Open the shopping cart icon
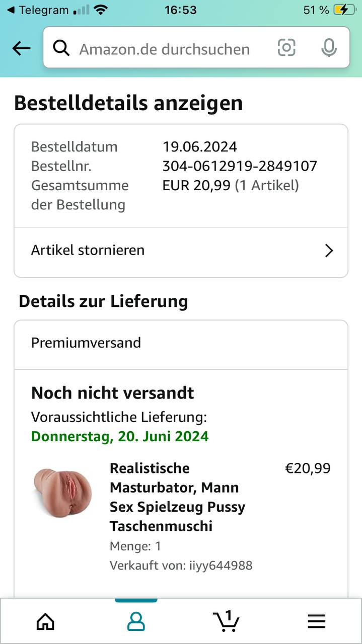The width and height of the screenshot is (362, 644). 226,622
